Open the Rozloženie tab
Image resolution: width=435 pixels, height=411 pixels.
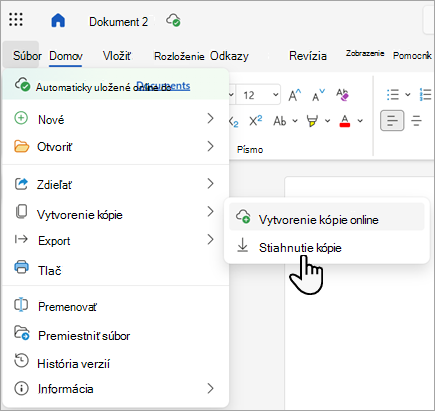179,56
